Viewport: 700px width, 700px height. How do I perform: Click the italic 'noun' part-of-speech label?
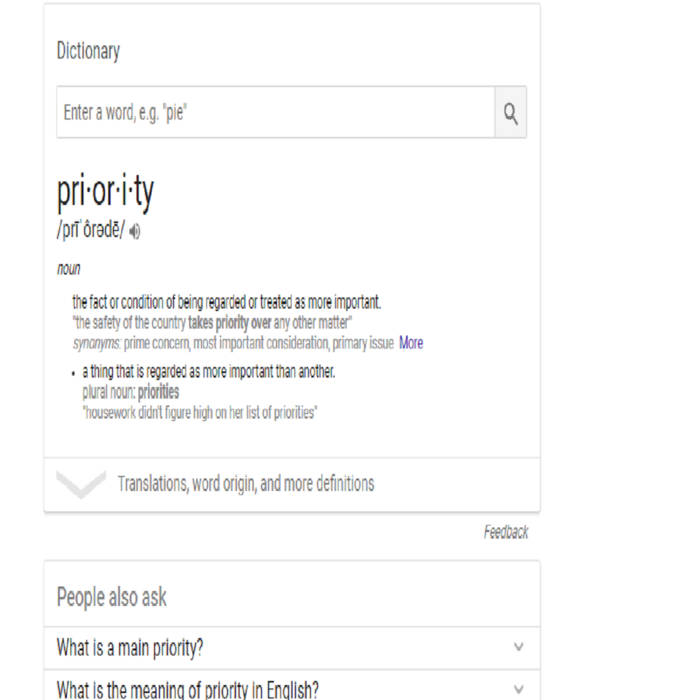pyautogui.click(x=69, y=269)
